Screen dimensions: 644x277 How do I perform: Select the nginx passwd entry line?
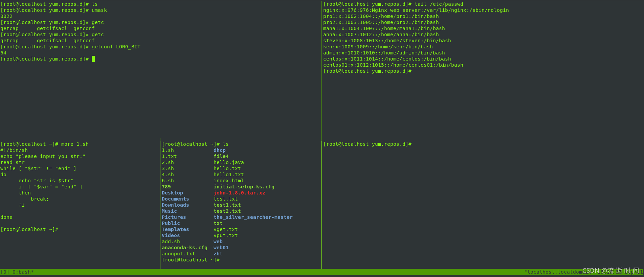(416, 10)
